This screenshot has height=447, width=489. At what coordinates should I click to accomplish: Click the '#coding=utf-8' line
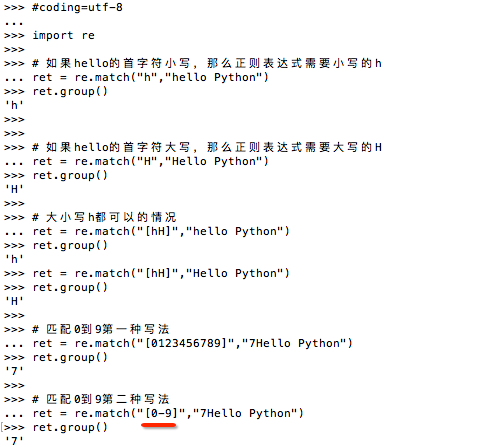click(x=77, y=7)
